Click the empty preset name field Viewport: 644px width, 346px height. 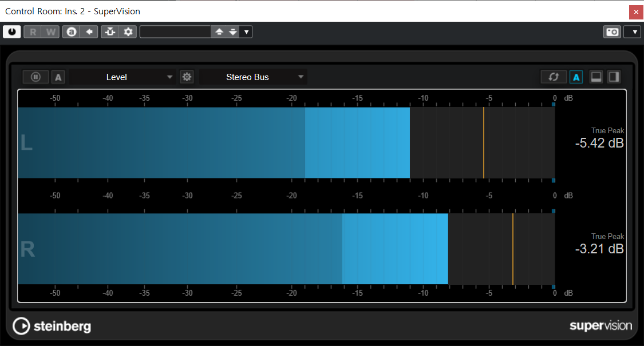pos(175,32)
